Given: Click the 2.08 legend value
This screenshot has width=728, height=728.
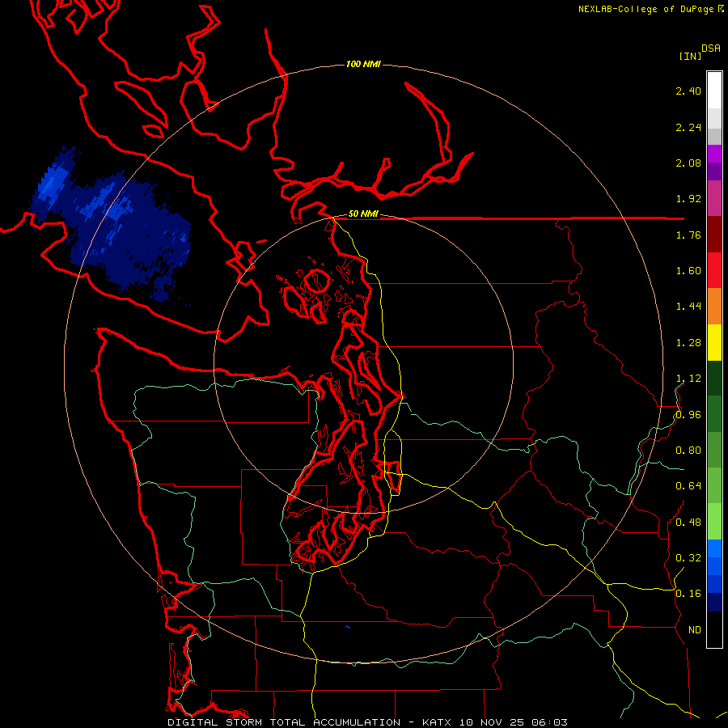Looking at the screenshot, I should click(688, 163).
